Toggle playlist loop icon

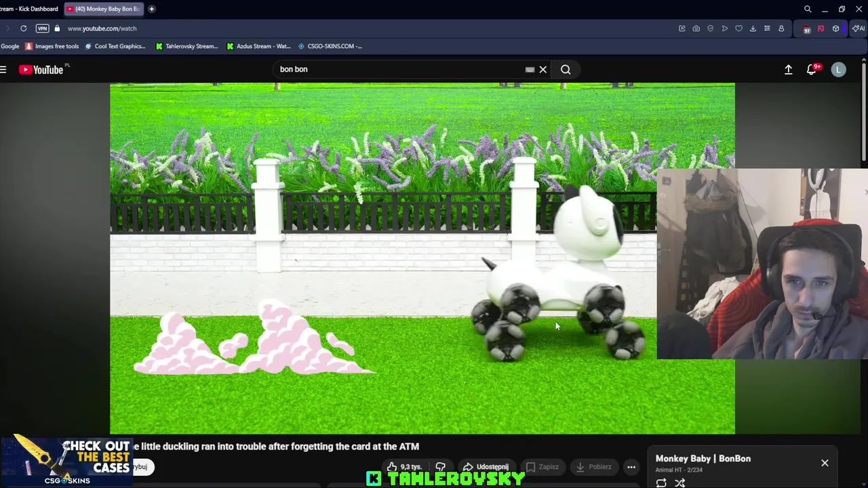tap(661, 483)
